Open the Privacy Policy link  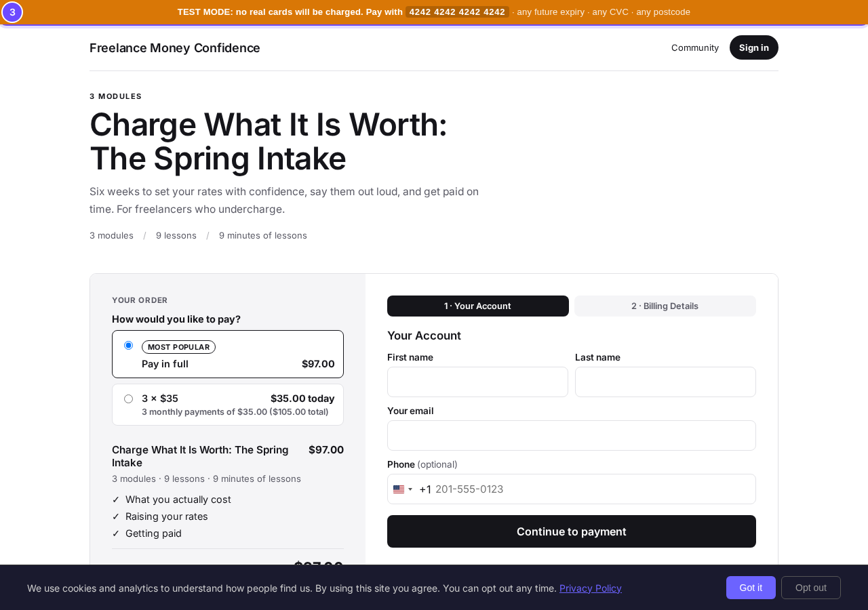pos(591,588)
